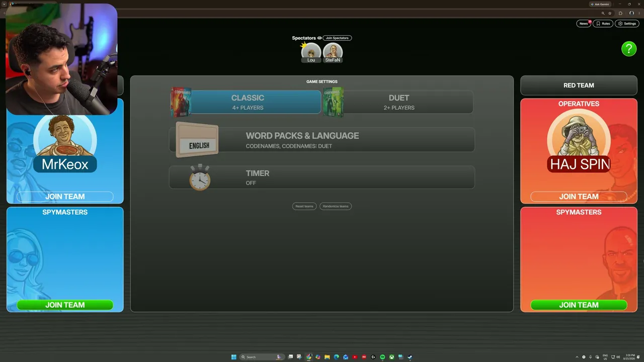This screenshot has height=362, width=644.
Task: Click the Chrome icon in the taskbar
Action: [309, 357]
